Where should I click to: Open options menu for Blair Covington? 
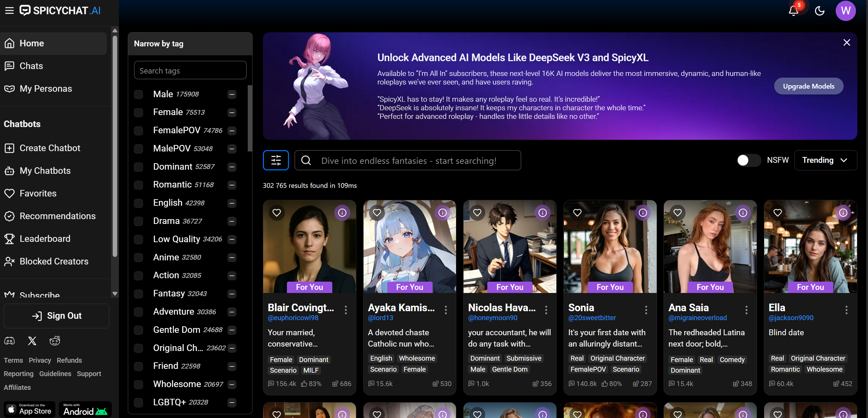point(346,310)
